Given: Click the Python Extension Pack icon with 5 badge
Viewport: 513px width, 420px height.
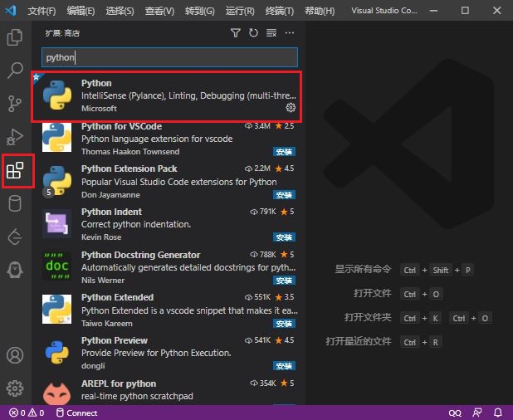Looking at the screenshot, I should click(57, 181).
